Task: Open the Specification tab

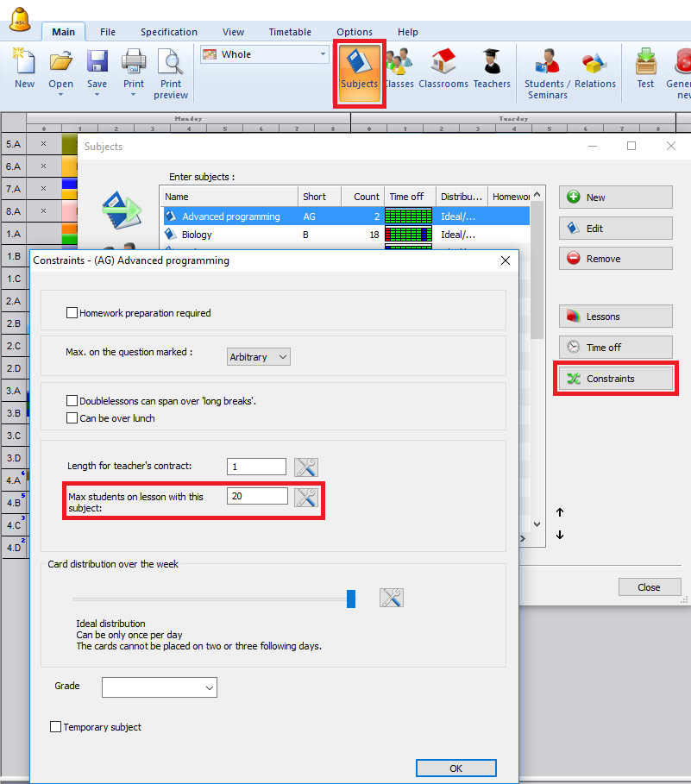Action: click(169, 32)
